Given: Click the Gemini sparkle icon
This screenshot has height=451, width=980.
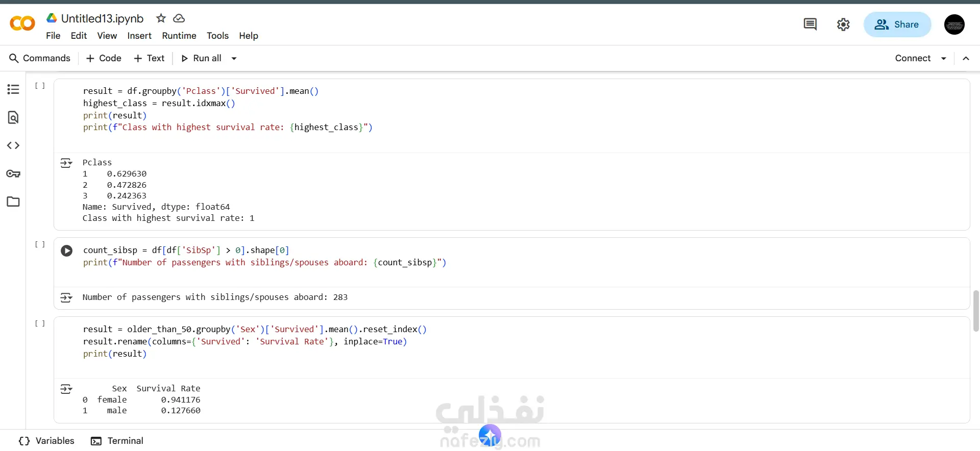Looking at the screenshot, I should (490, 436).
